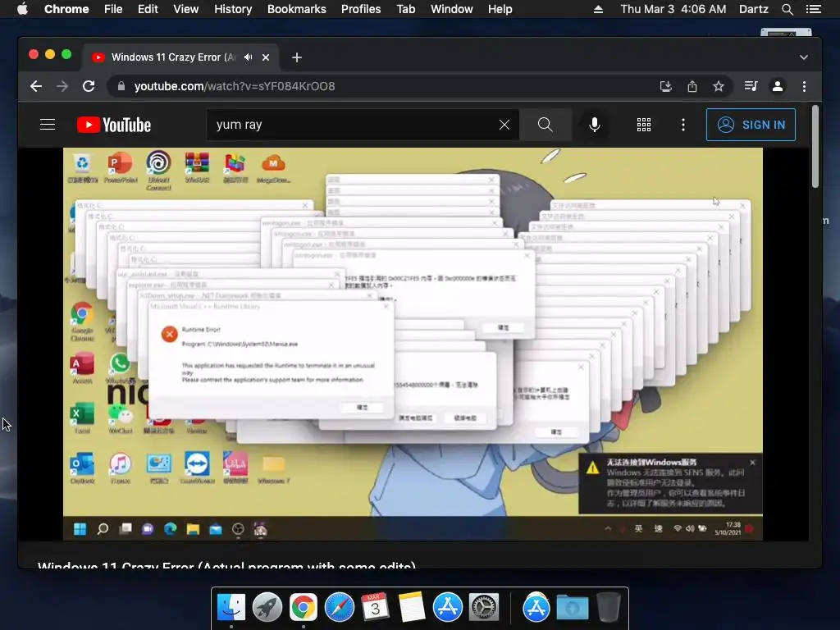
Task: Click the Dartz user name in menu bar
Action: 753,9
